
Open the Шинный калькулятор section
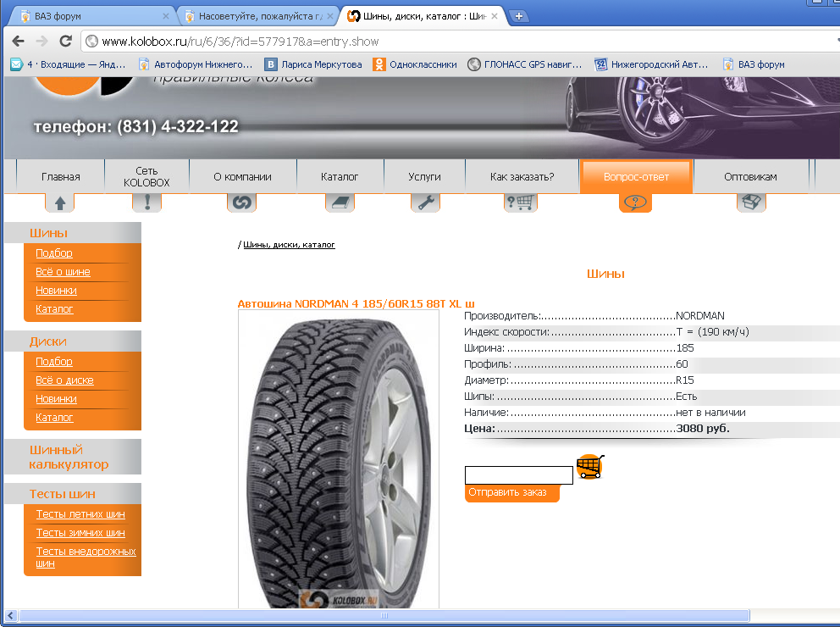tap(69, 458)
